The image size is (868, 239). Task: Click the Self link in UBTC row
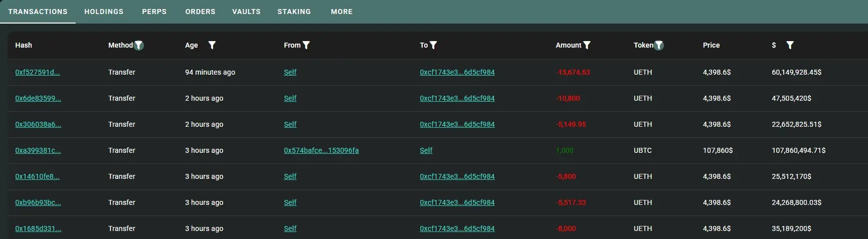426,150
